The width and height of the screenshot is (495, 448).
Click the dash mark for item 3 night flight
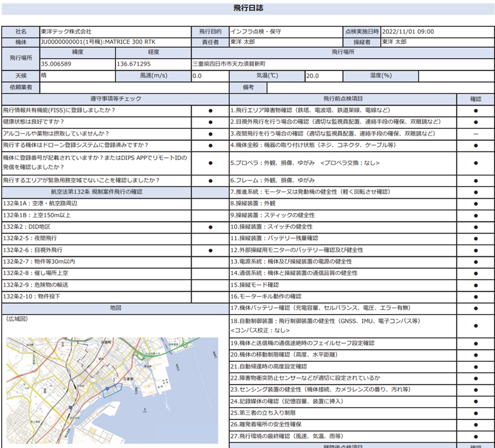[x=476, y=134]
